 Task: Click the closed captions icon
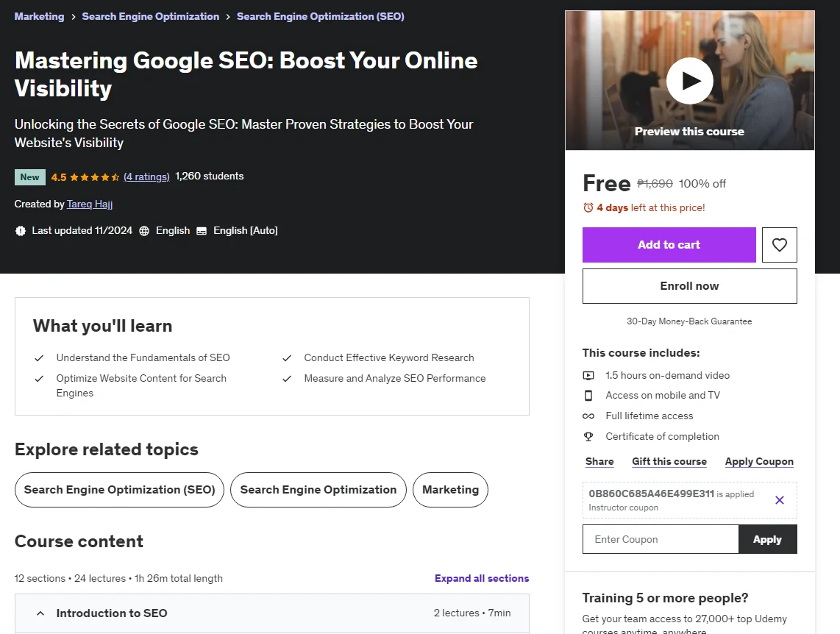click(x=202, y=231)
